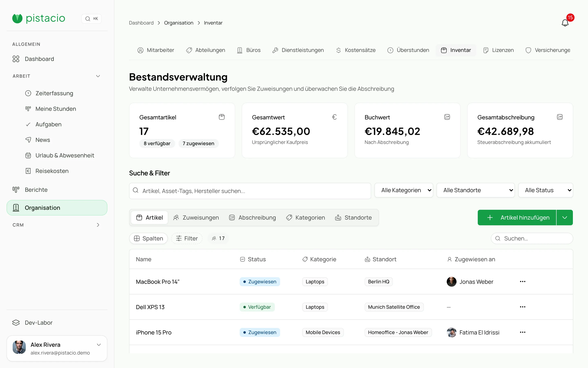Open the Alle Status dropdown
The width and height of the screenshot is (588, 368).
coord(546,190)
